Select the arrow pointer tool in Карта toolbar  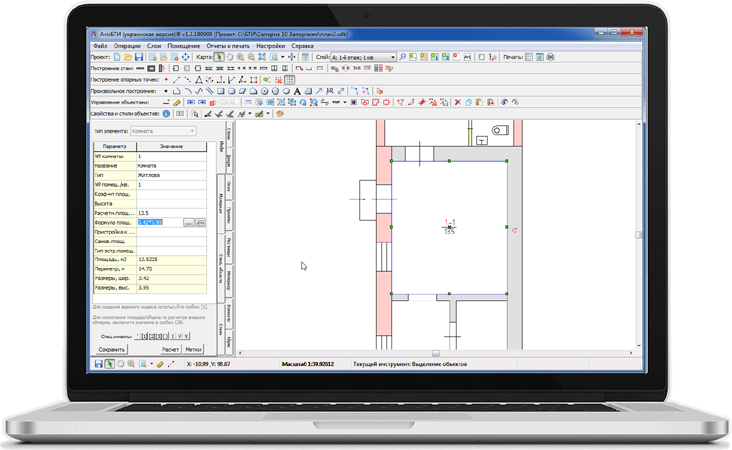click(219, 57)
